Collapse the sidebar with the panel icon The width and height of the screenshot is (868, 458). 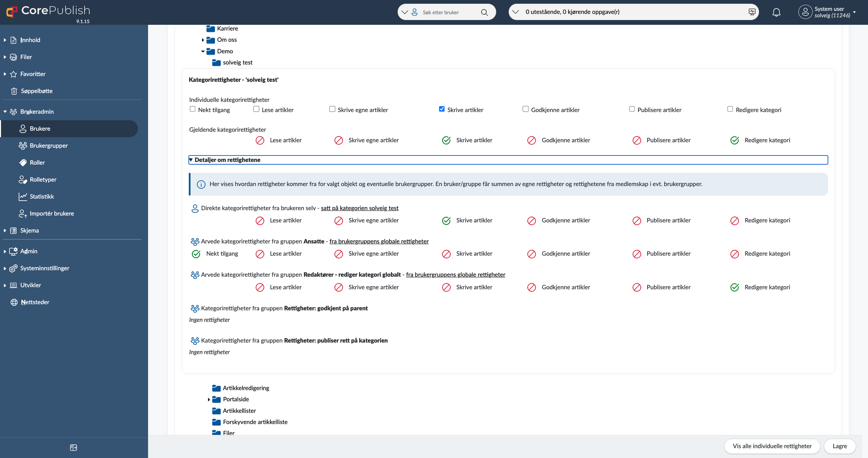click(73, 447)
